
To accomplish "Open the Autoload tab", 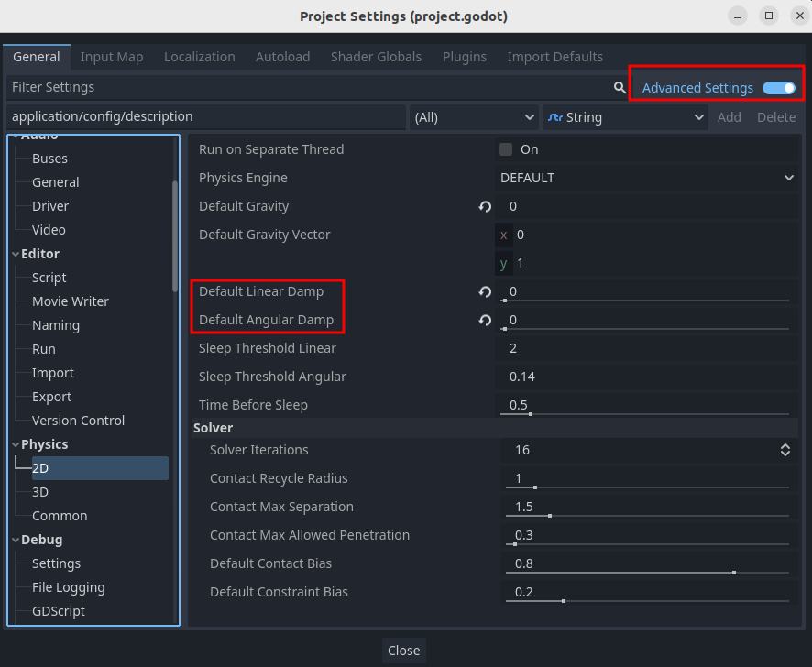I will click(282, 57).
